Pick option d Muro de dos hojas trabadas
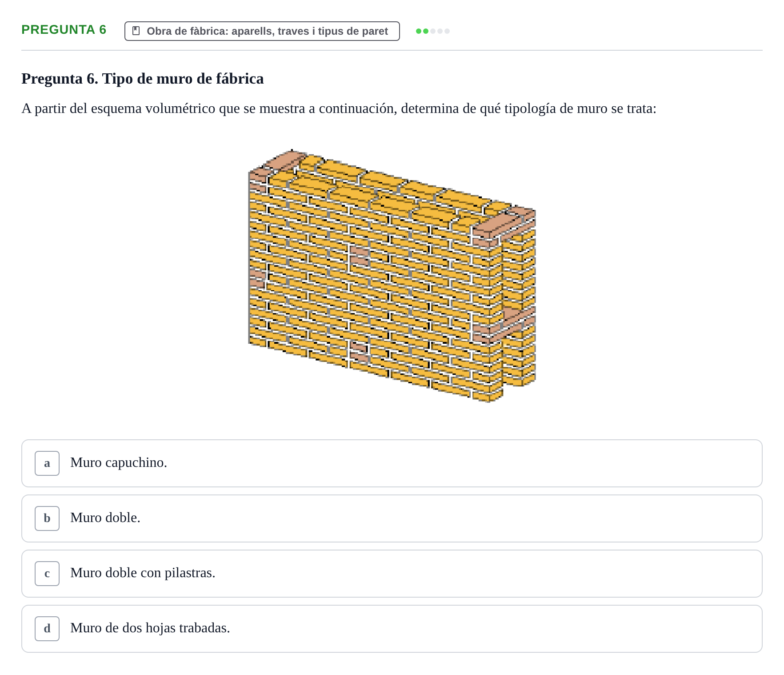 [x=392, y=629]
